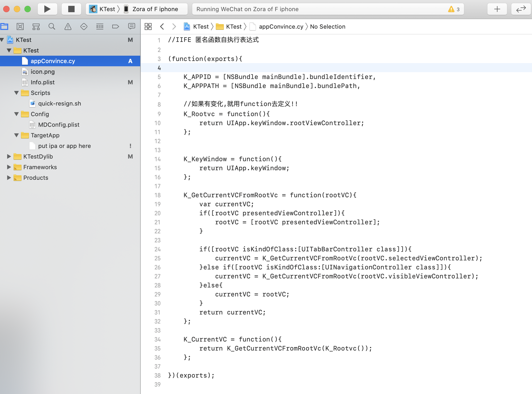Screen dimensions: 532x394
Task: Collapse the Scripts folder disclosure triangle
Action: [16, 93]
